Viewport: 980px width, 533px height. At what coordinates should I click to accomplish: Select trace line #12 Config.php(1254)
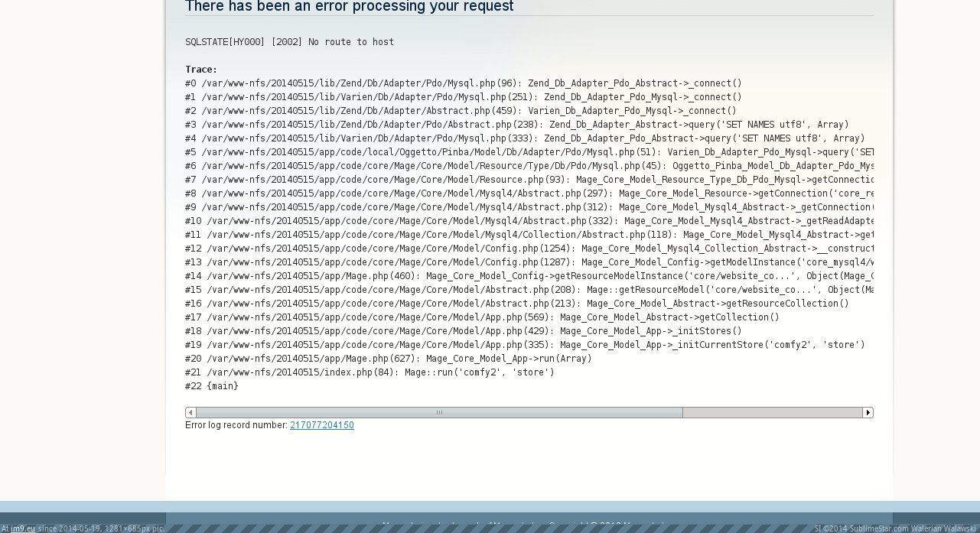click(529, 249)
